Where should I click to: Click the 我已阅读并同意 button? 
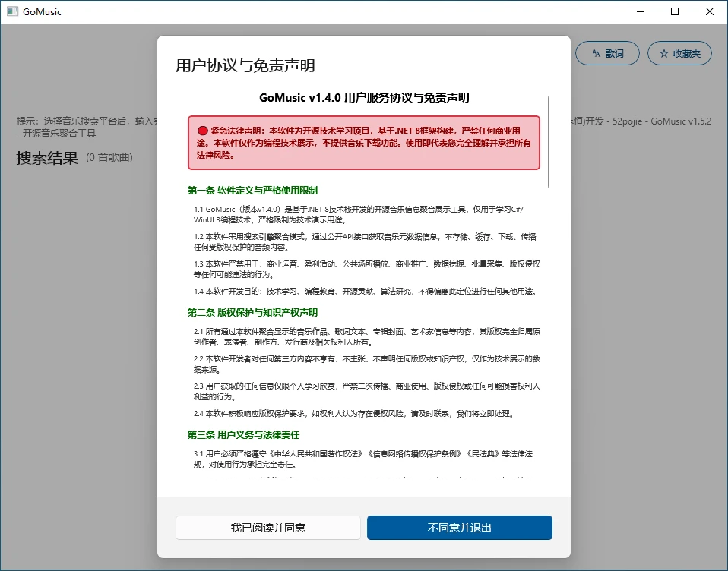[267, 528]
